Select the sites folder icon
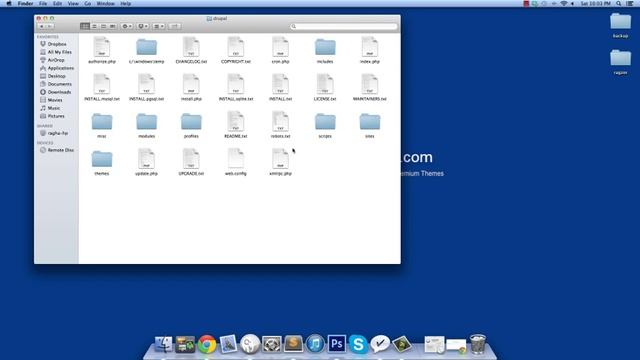Viewport: 640px width, 360px height. (369, 122)
